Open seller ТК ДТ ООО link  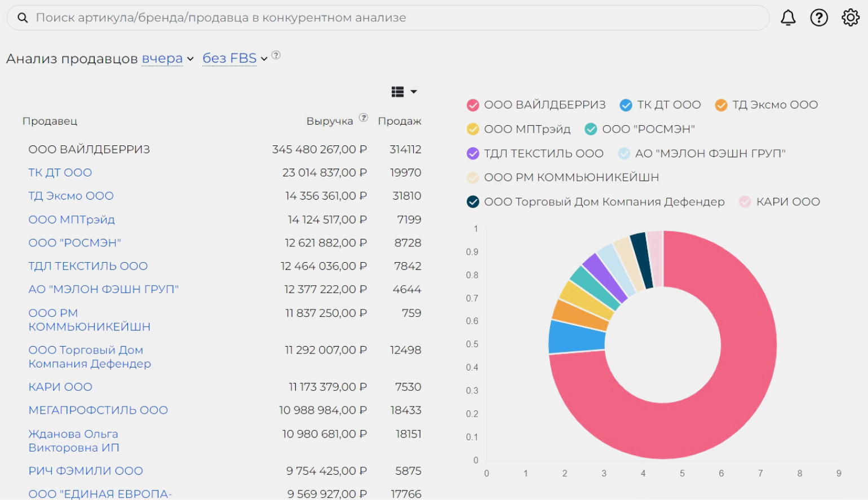tap(60, 172)
